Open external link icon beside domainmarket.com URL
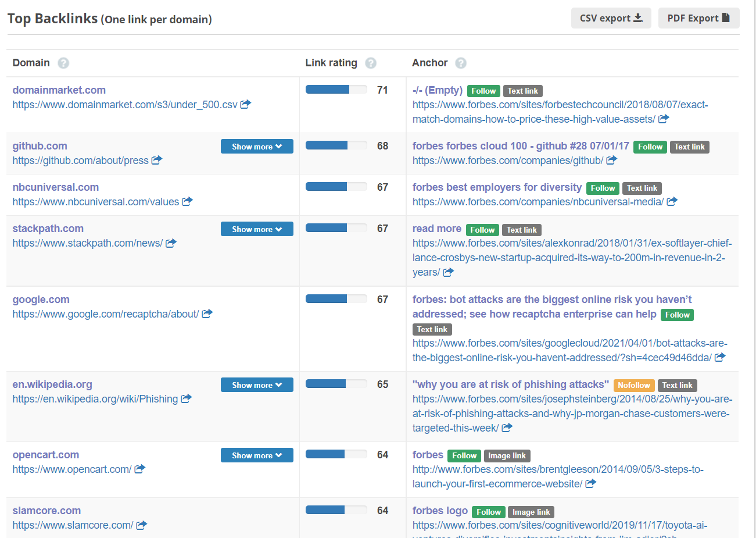 click(x=246, y=104)
